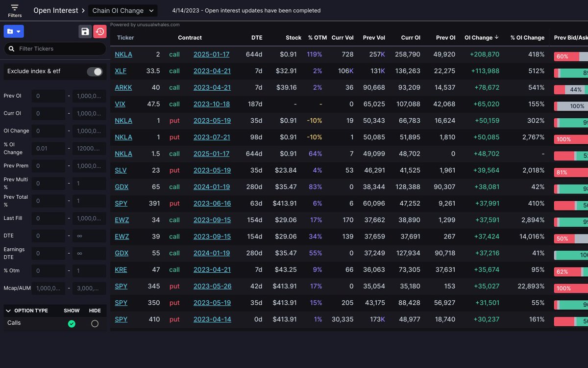This screenshot has height=368, width=588.
Task: Sort by DTE column header
Action: click(x=257, y=37)
